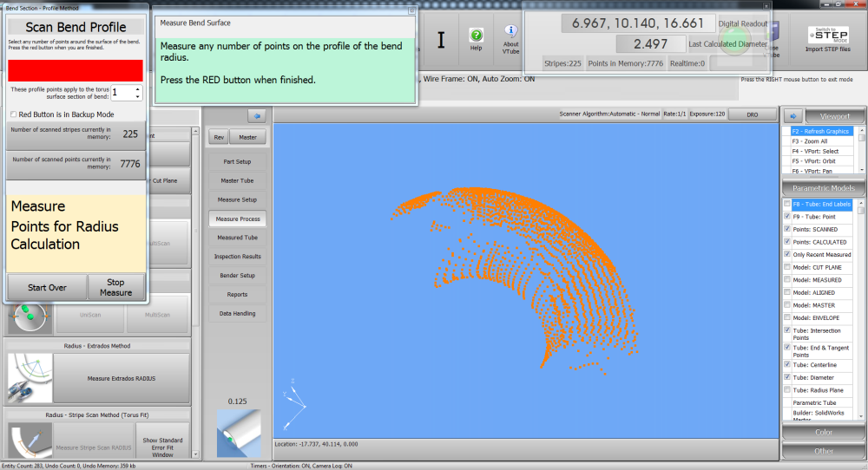The height and width of the screenshot is (470, 868).
Task: Click the Extrados Method radius icon
Action: 30,378
